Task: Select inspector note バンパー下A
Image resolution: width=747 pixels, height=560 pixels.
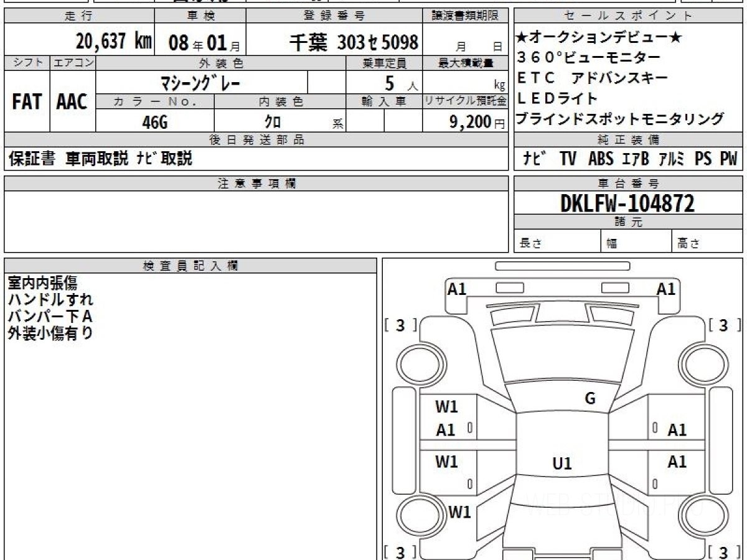Action: click(x=50, y=316)
